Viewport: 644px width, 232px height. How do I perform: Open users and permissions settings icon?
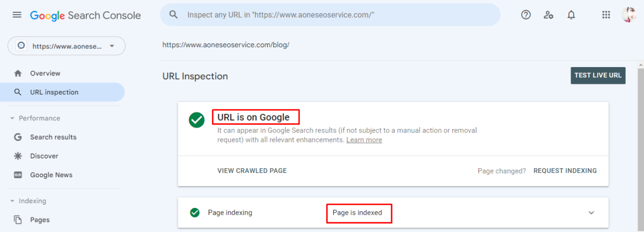[x=548, y=15]
